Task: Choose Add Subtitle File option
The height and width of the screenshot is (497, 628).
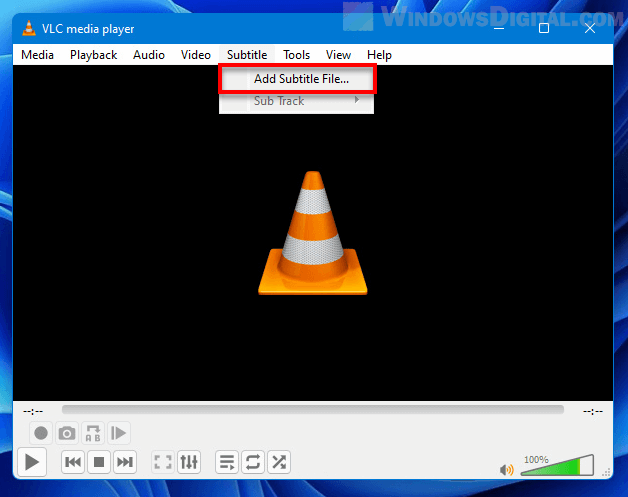Action: 297,79
